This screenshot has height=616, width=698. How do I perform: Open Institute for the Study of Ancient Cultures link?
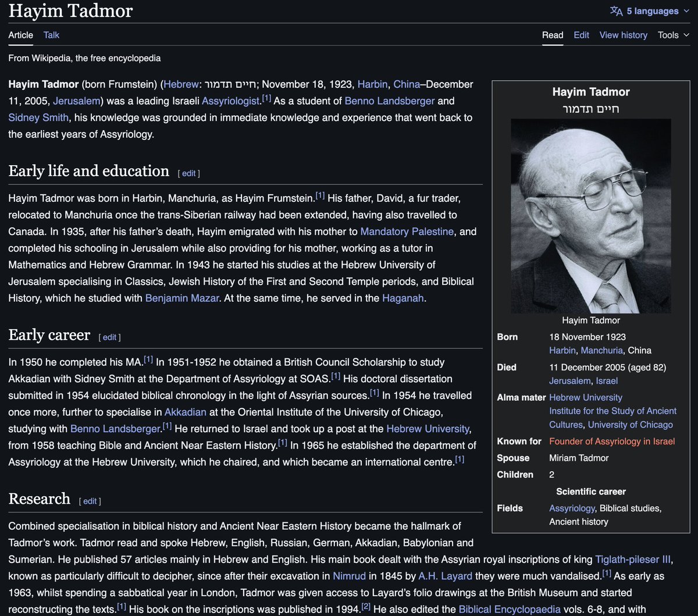(613, 418)
